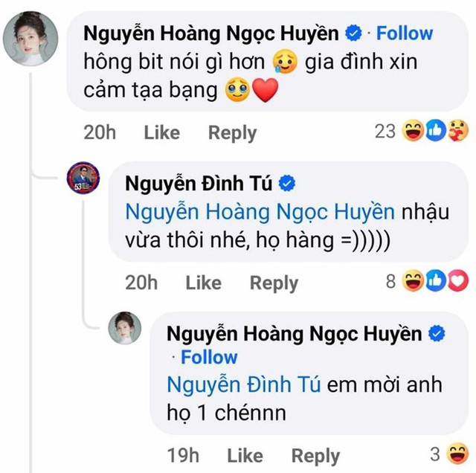
Task: Like Nguyễn Đình Tú's reply
Action: 203,283
